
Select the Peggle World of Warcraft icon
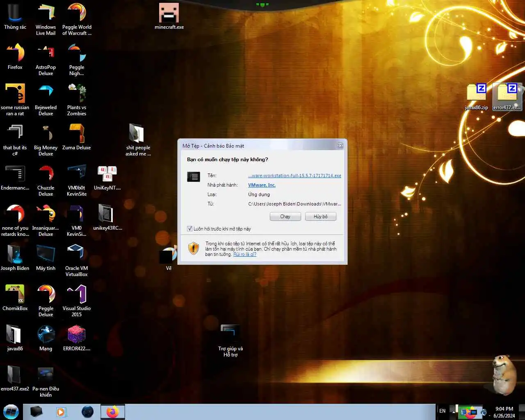pos(77,19)
